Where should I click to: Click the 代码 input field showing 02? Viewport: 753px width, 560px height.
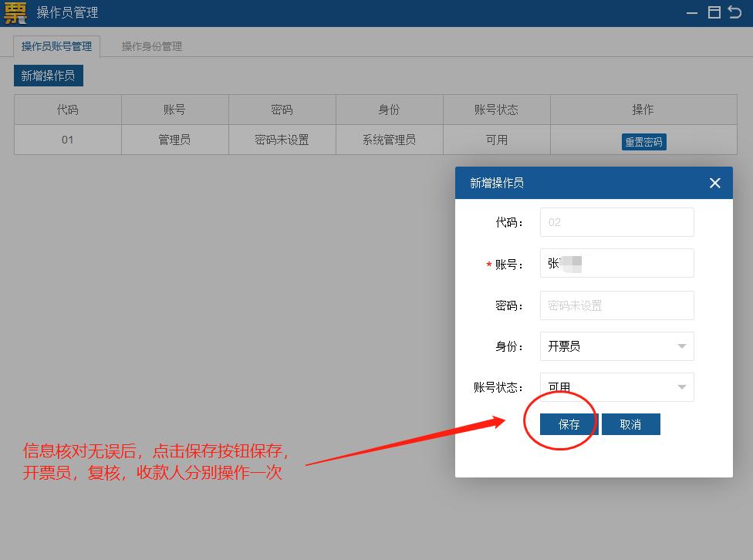pyautogui.click(x=616, y=222)
